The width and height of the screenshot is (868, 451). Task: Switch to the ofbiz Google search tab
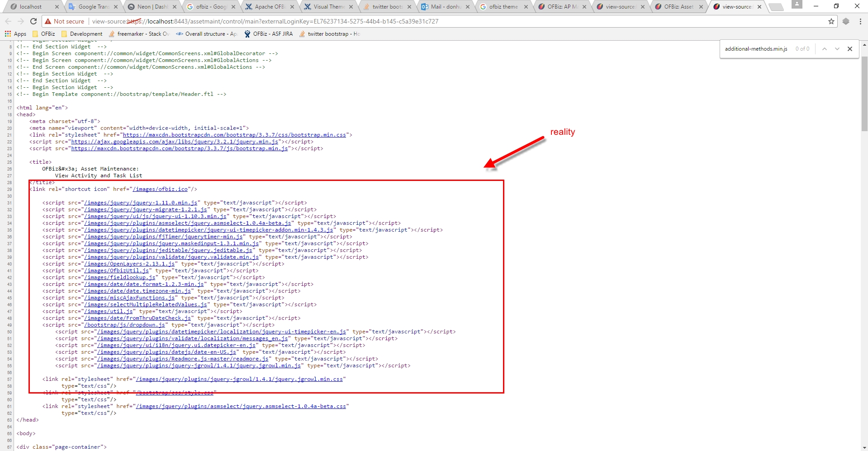tap(211, 7)
